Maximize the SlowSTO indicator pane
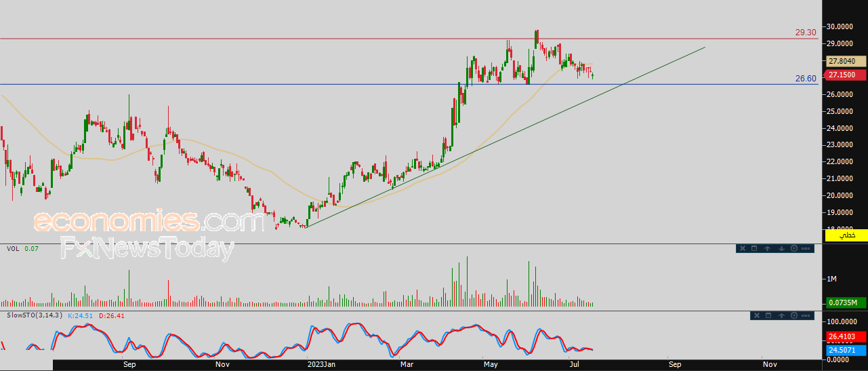 point(768,315)
